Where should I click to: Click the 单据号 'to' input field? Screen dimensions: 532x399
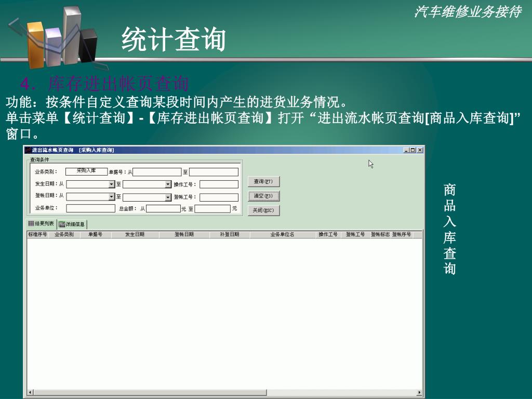tap(214, 172)
